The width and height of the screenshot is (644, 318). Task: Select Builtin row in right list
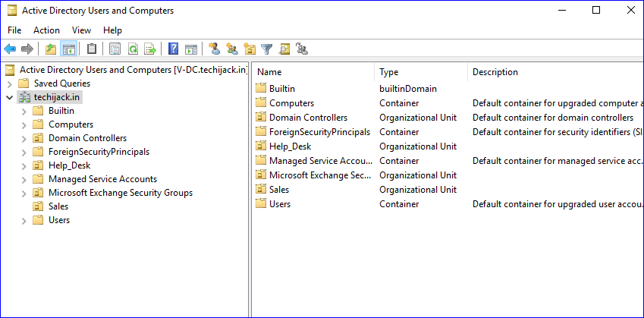tap(281, 88)
